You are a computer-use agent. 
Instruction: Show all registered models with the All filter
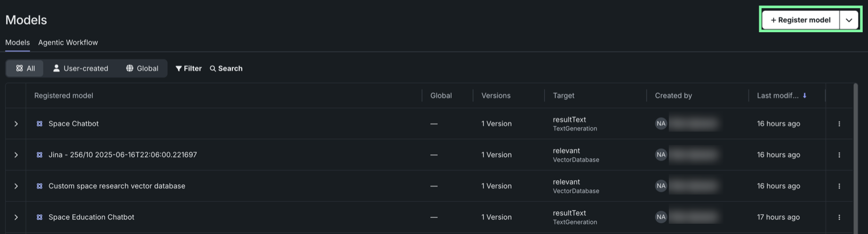(25, 69)
